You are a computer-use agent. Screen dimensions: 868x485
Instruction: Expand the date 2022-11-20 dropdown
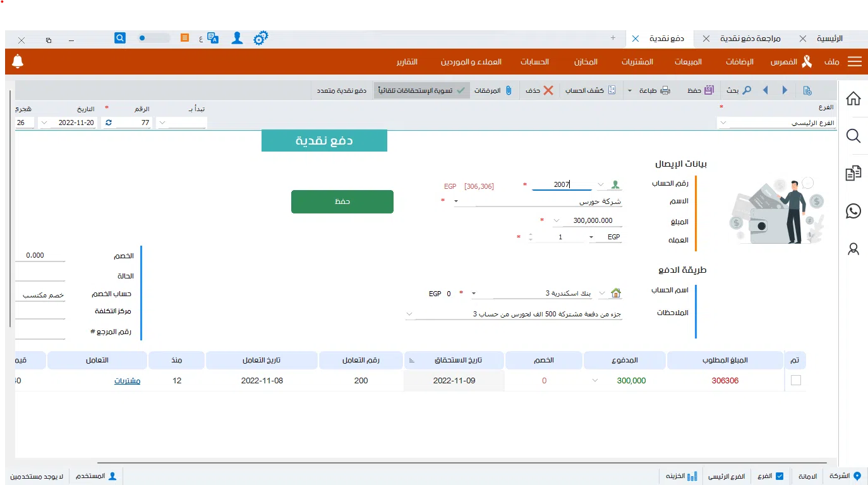(45, 123)
